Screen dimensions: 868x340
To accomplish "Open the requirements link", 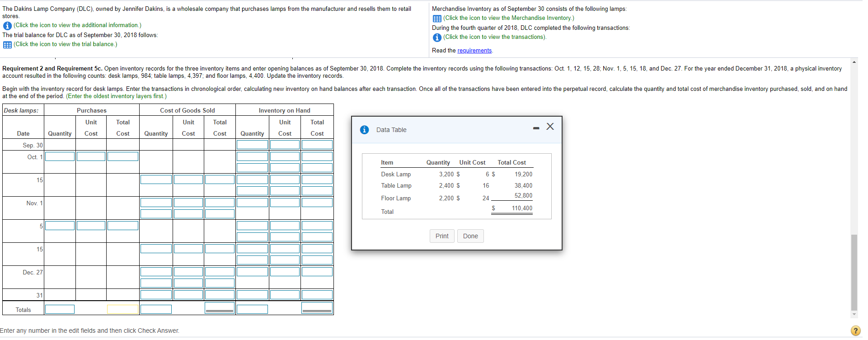I will point(474,51).
